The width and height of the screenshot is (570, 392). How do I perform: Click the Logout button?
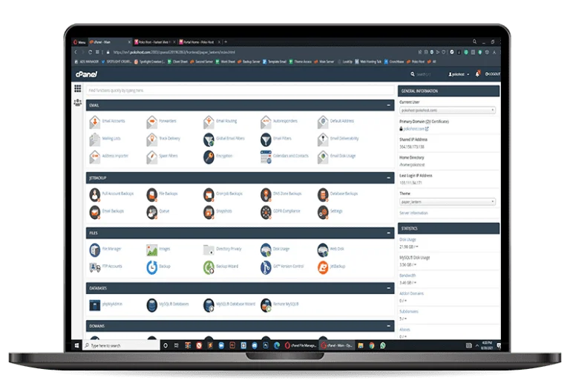point(493,74)
